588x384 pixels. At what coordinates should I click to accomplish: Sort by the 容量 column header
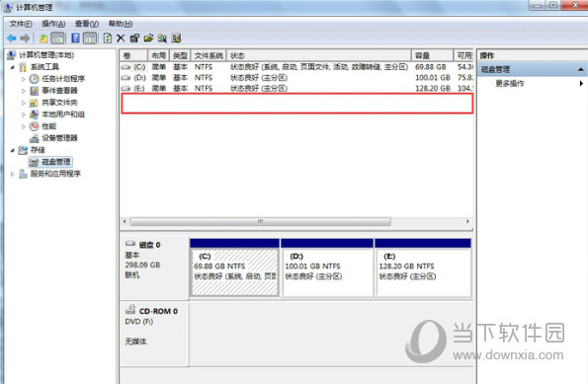[433, 56]
